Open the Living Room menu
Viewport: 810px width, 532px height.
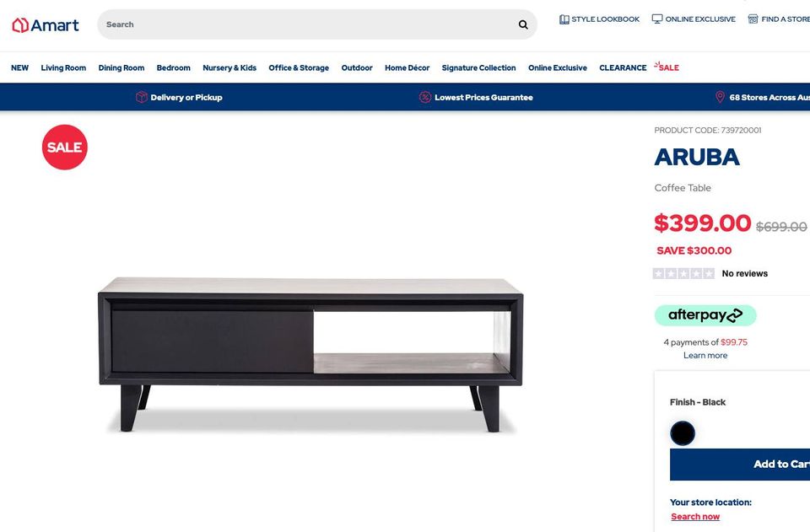(63, 67)
